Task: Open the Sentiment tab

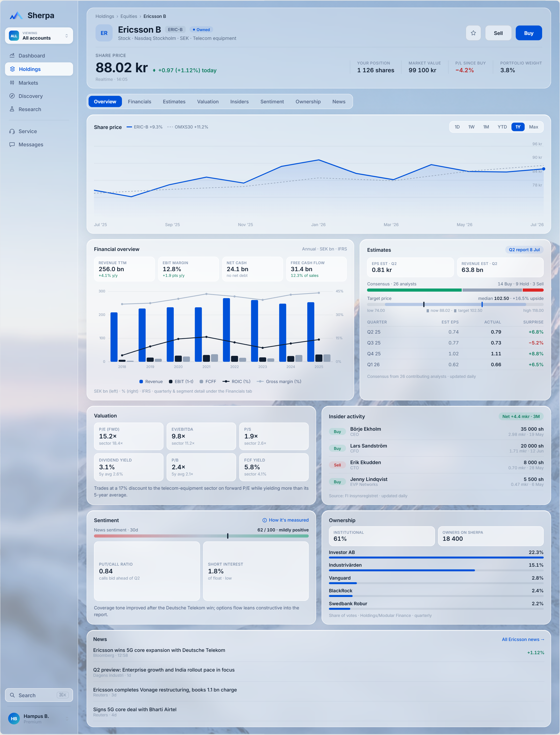Action: 272,102
